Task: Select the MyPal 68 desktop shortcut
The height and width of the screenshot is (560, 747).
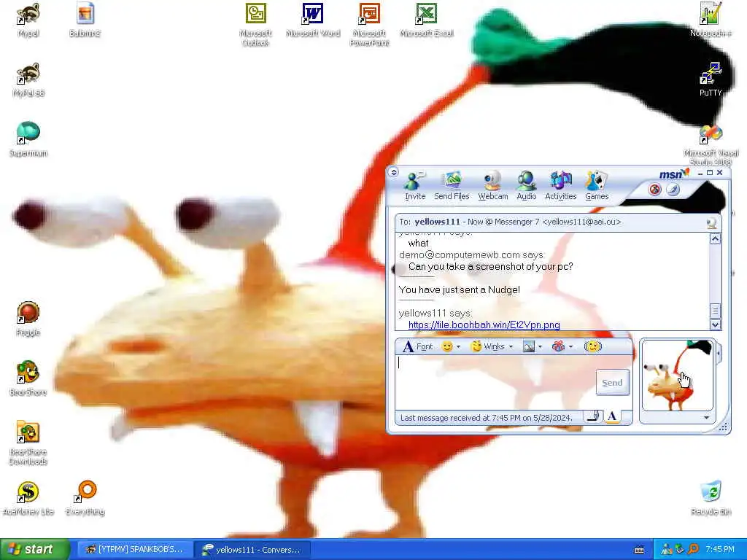Action: 28,80
